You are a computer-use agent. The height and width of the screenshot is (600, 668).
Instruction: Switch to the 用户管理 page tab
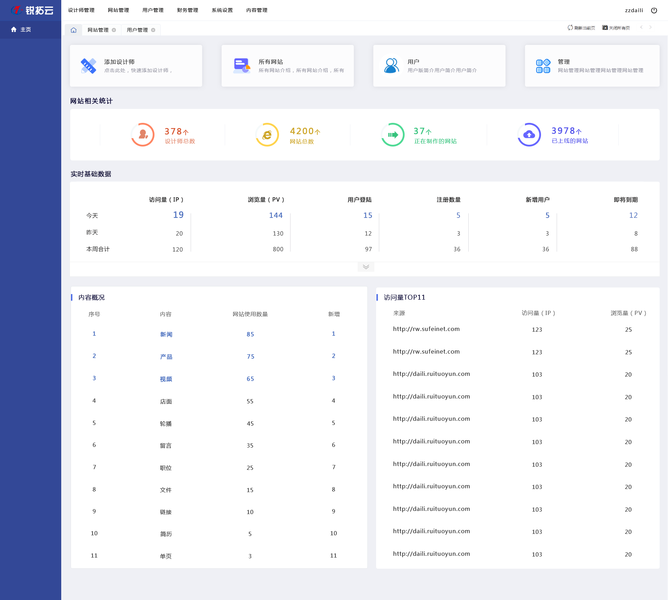[137, 30]
